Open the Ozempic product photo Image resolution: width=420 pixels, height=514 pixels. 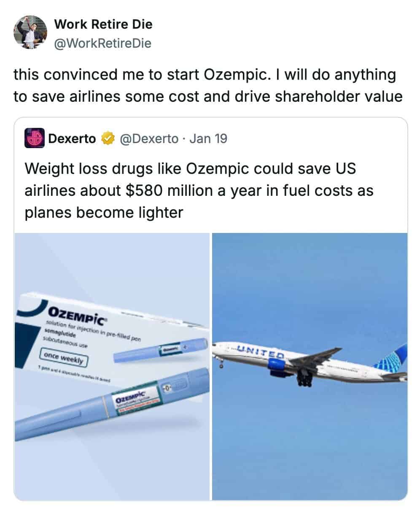(x=112, y=365)
